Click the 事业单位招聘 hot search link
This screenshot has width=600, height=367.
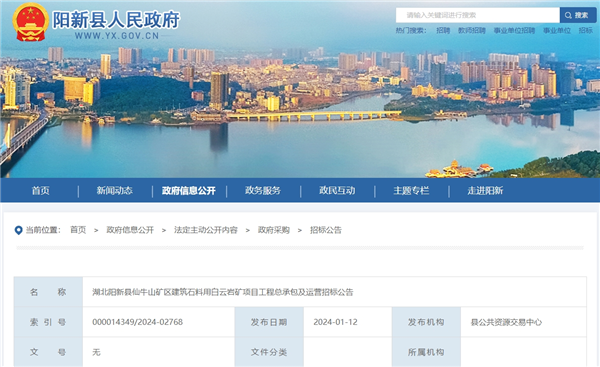514,31
